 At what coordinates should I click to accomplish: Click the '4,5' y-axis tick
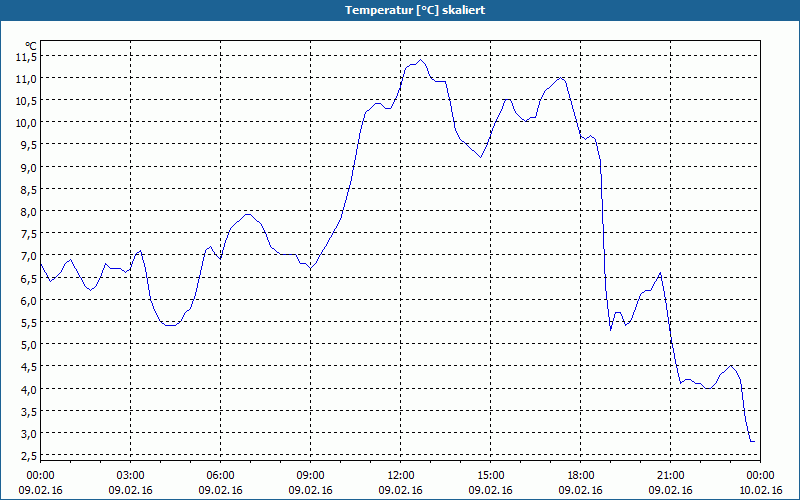(28, 367)
